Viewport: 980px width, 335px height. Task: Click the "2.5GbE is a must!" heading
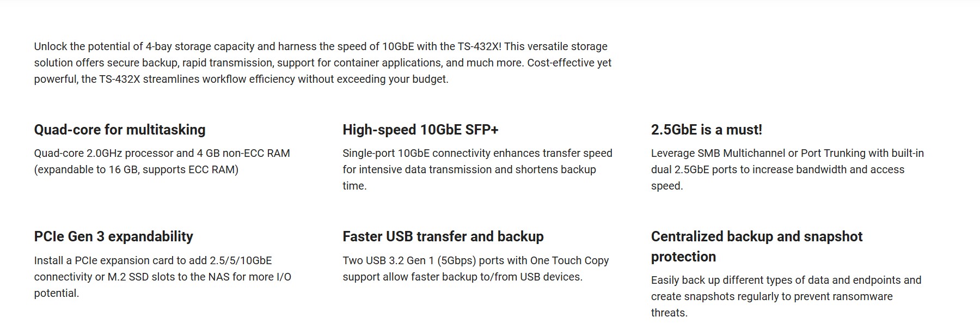[x=706, y=130]
